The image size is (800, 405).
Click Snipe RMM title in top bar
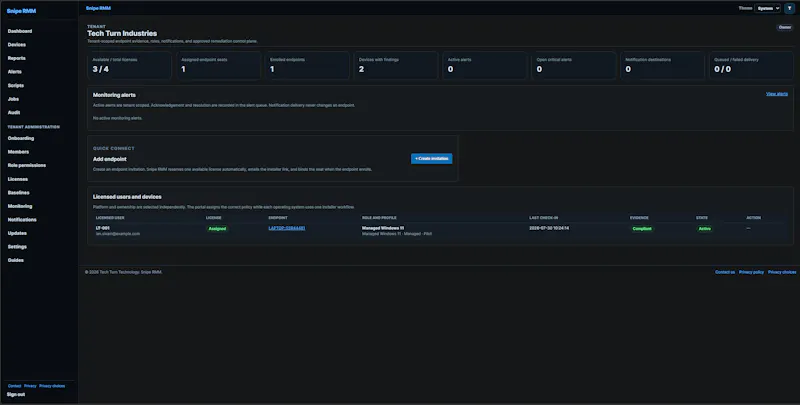(x=98, y=8)
